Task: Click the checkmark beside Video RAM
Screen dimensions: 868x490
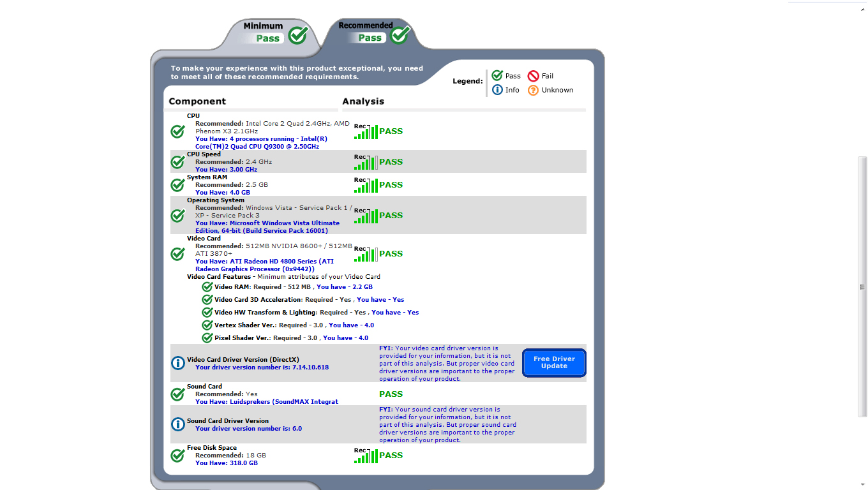Action: (x=207, y=287)
